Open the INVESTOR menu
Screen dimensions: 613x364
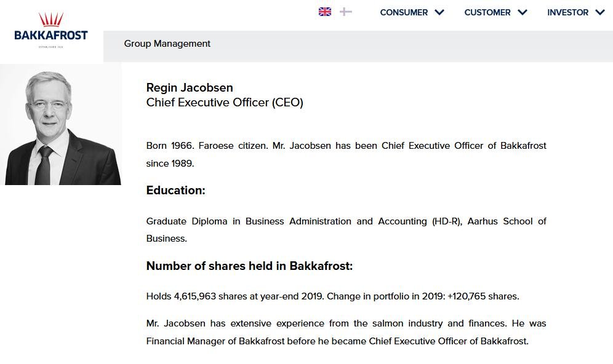click(x=567, y=12)
